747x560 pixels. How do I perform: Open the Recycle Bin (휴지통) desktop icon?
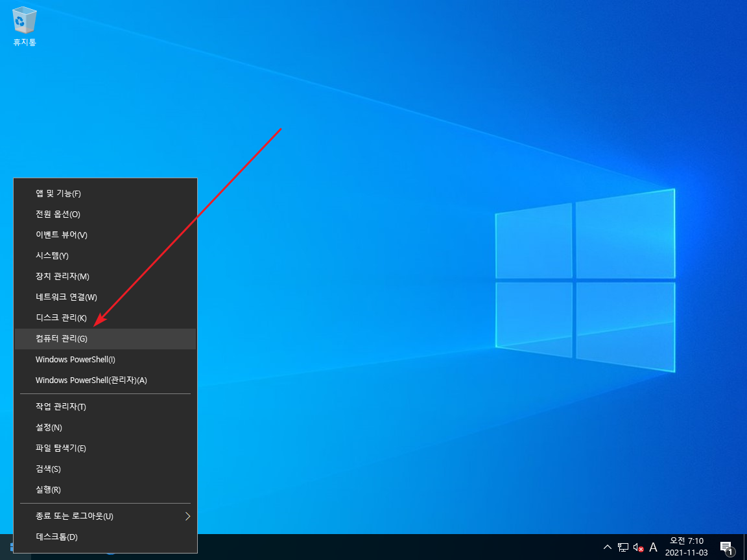tap(24, 27)
